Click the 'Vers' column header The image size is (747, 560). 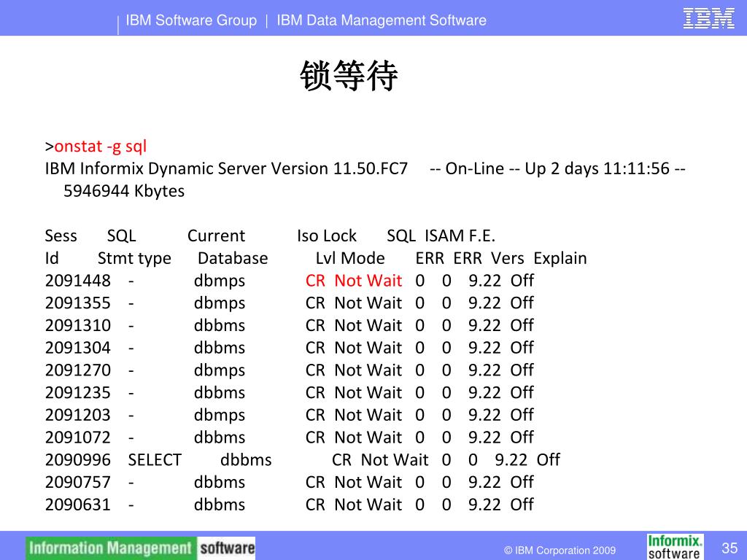click(508, 258)
